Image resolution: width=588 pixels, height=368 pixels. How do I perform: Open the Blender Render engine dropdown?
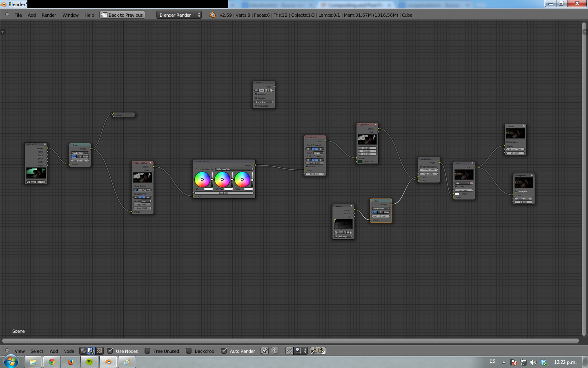coord(179,15)
